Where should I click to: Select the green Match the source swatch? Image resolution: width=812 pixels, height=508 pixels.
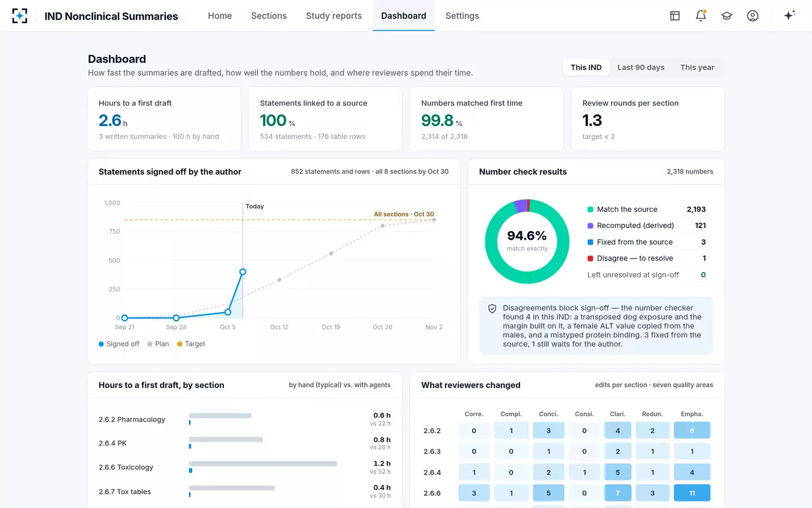[x=590, y=209]
